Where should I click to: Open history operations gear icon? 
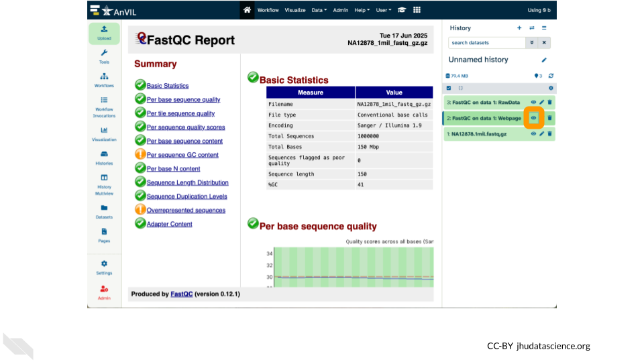point(551,88)
